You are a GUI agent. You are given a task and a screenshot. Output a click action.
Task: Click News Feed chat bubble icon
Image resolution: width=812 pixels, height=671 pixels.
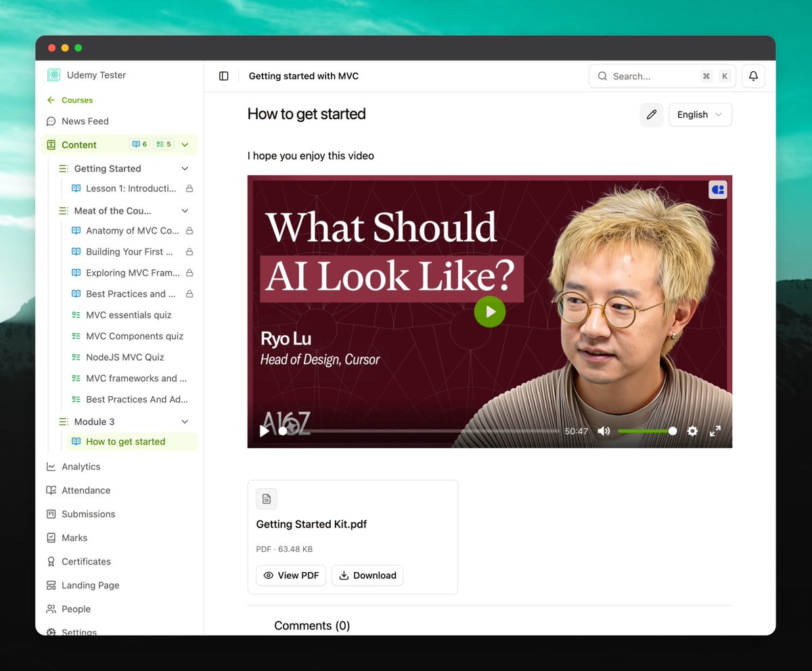point(51,121)
